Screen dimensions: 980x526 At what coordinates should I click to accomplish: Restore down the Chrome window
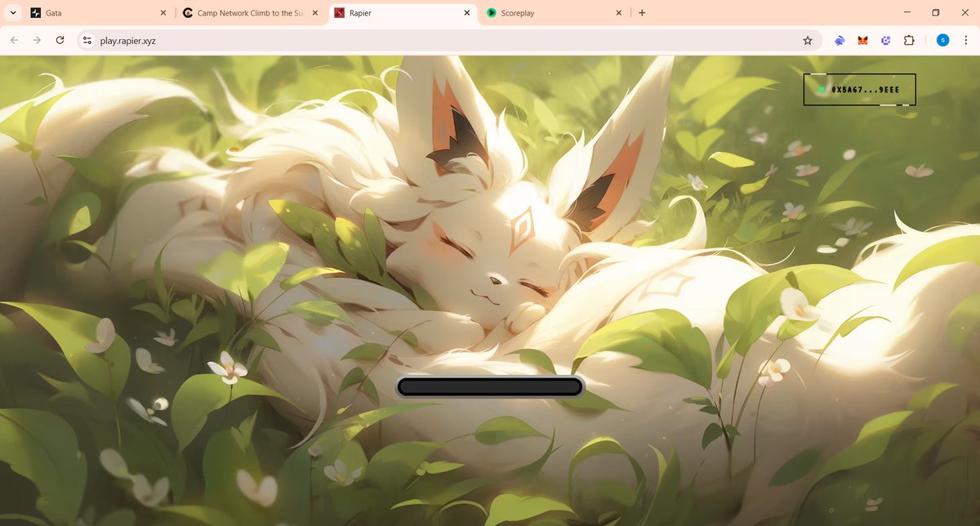tap(936, 13)
